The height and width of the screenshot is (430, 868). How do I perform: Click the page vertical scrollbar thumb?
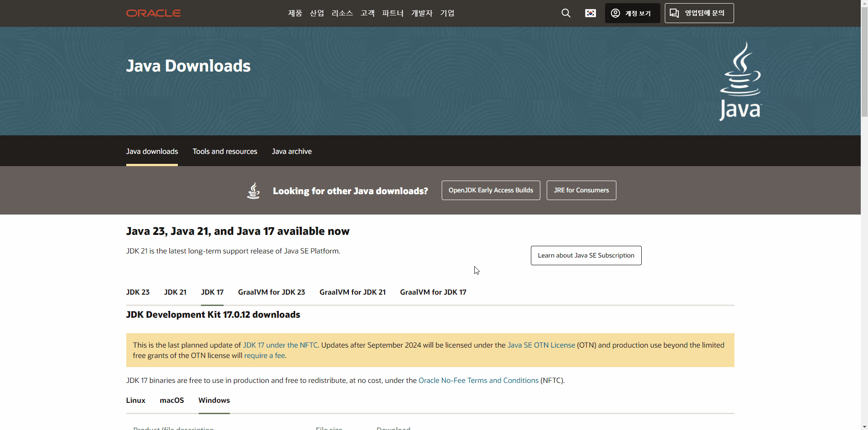click(864, 62)
